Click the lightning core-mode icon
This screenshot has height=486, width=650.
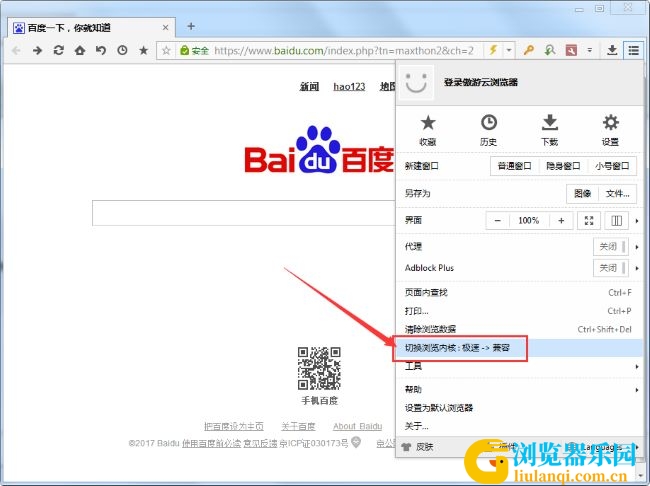tap(493, 50)
